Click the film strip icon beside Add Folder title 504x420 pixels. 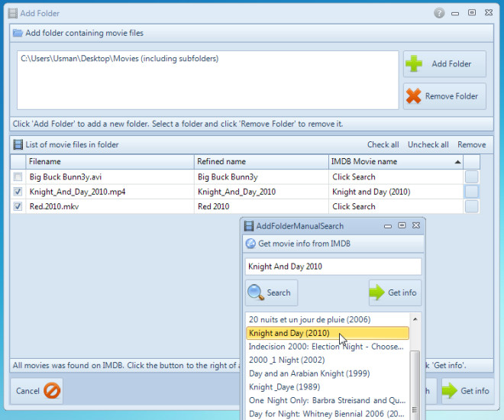point(12,13)
